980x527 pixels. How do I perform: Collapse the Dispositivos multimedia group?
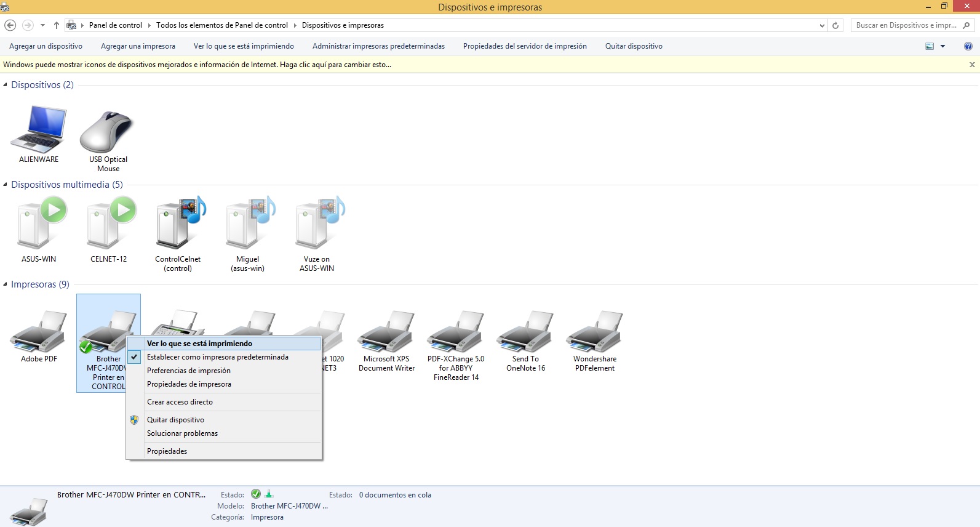[x=6, y=185]
